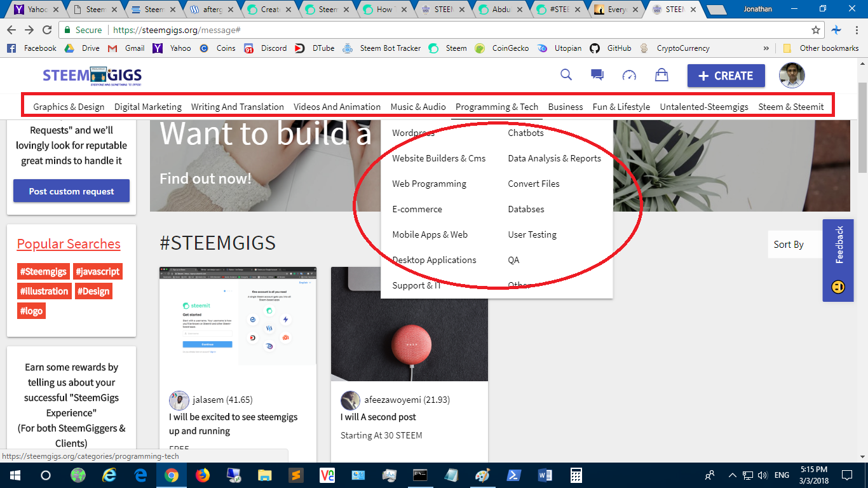Open the Untalented-Steemgigs category
The image size is (868, 488).
pyautogui.click(x=704, y=107)
